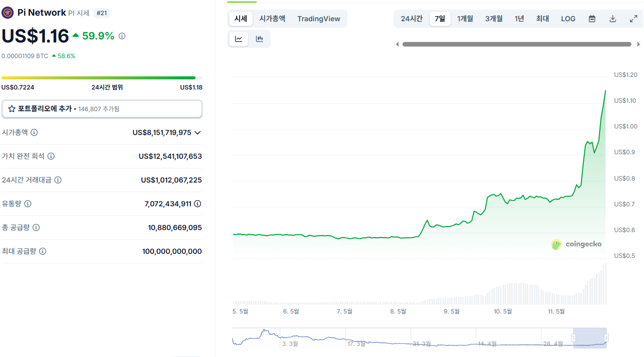Set range to 최대
Image resolution: width=644 pixels, height=357 pixels.
pyautogui.click(x=543, y=19)
